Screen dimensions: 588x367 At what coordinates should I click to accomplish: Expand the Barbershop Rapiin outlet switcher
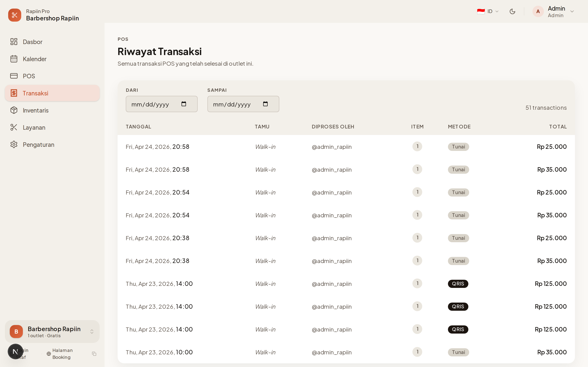[x=92, y=332]
